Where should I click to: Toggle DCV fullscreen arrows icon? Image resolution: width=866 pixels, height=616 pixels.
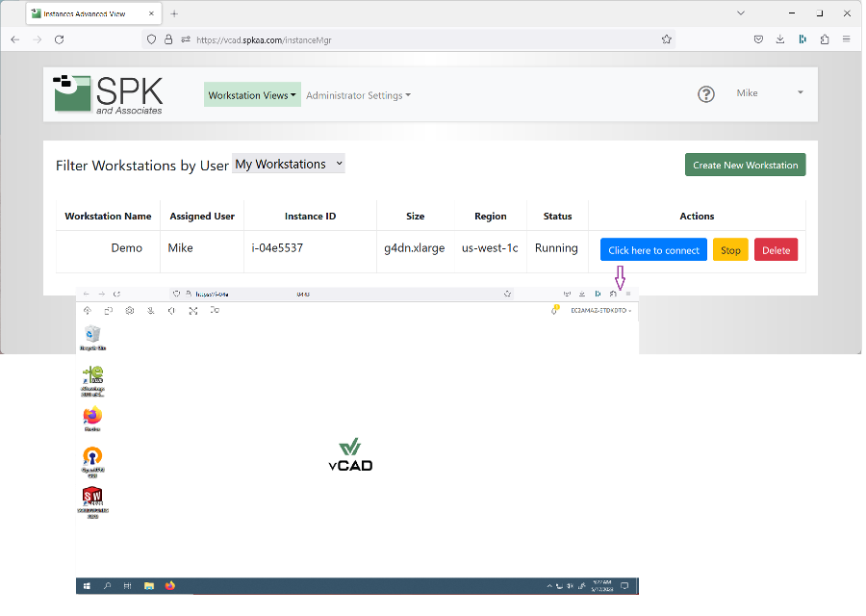pos(193,311)
